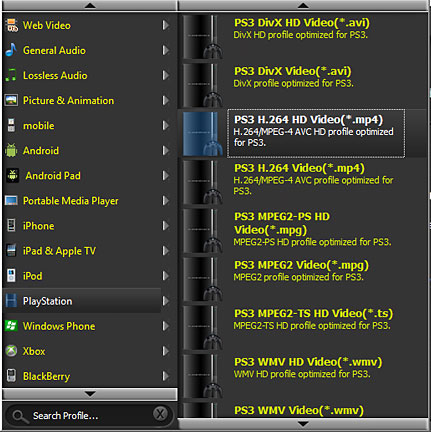Image resolution: width=431 pixels, height=432 pixels.
Task: Click category list scroll-up arrow bar
Action: pos(90,5)
